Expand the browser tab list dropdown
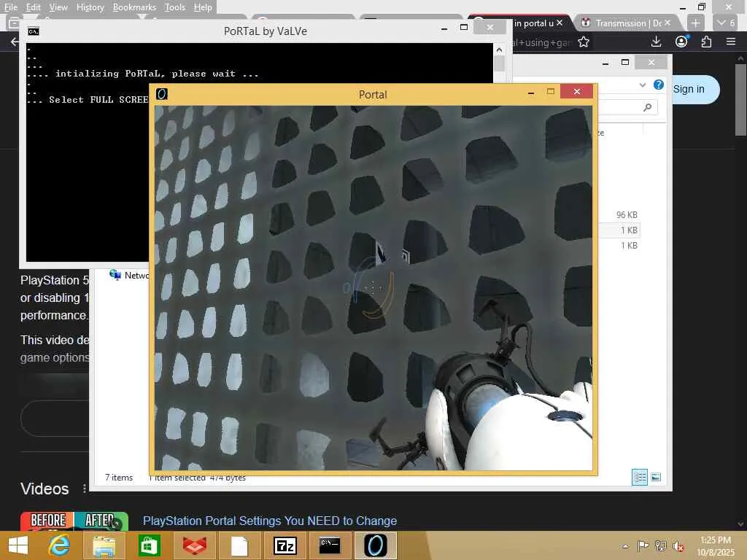 [x=726, y=23]
